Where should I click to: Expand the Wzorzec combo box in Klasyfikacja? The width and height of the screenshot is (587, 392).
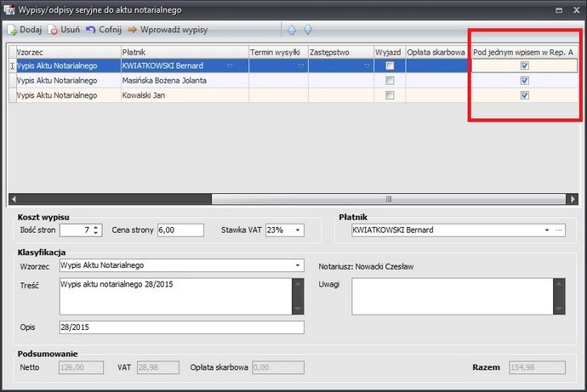(298, 265)
